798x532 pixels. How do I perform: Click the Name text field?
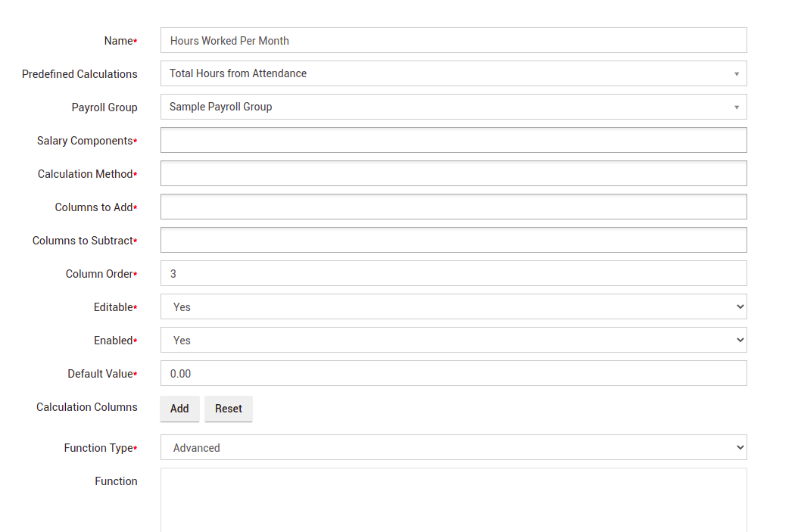[x=453, y=41]
